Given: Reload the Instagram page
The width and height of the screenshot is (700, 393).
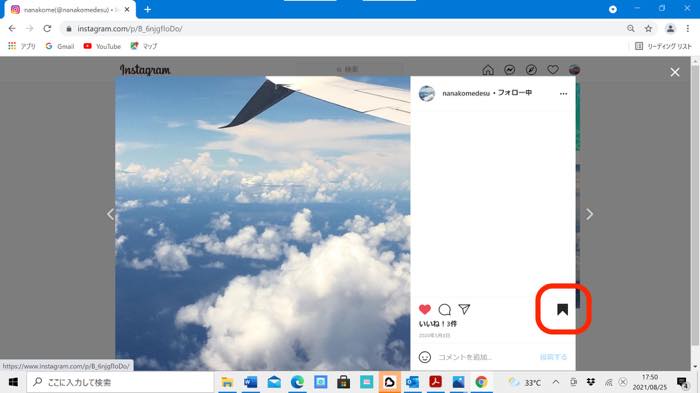Looking at the screenshot, I should (47, 29).
